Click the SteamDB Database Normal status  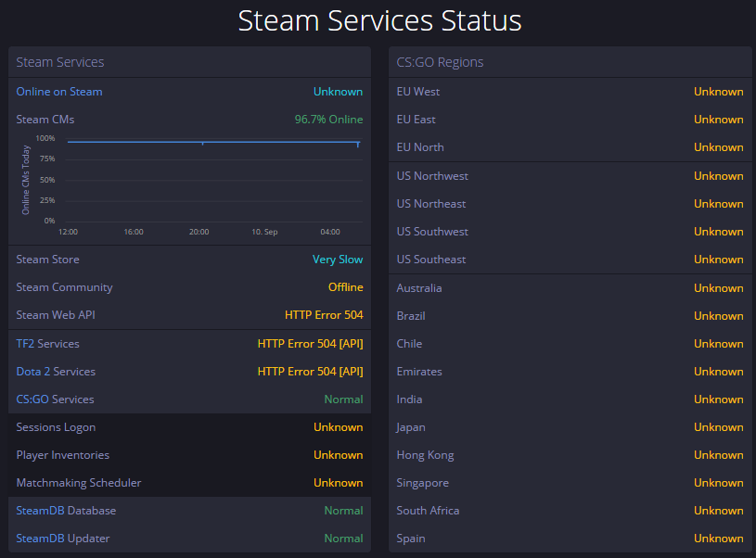point(343,511)
